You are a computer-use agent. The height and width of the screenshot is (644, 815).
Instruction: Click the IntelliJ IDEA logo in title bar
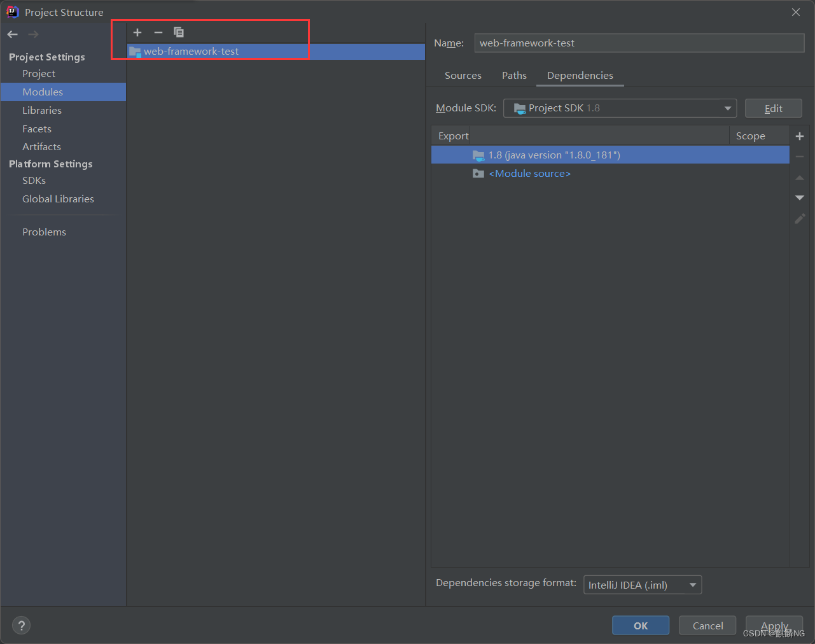(x=12, y=11)
